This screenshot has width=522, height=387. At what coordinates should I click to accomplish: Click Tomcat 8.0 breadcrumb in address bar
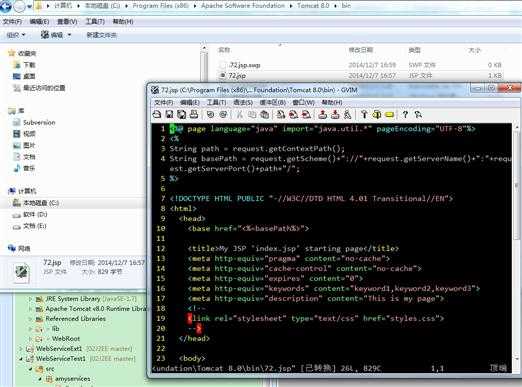[x=313, y=6]
